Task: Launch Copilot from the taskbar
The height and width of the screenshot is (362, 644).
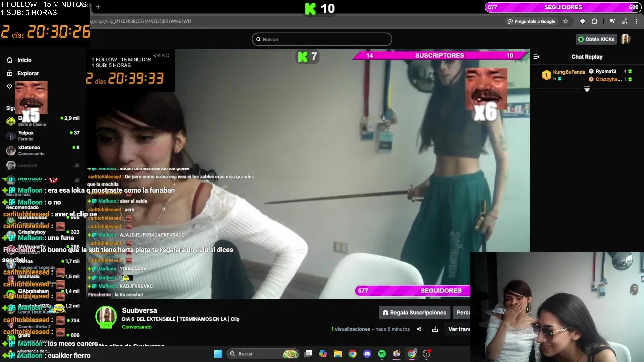Action: point(323,354)
